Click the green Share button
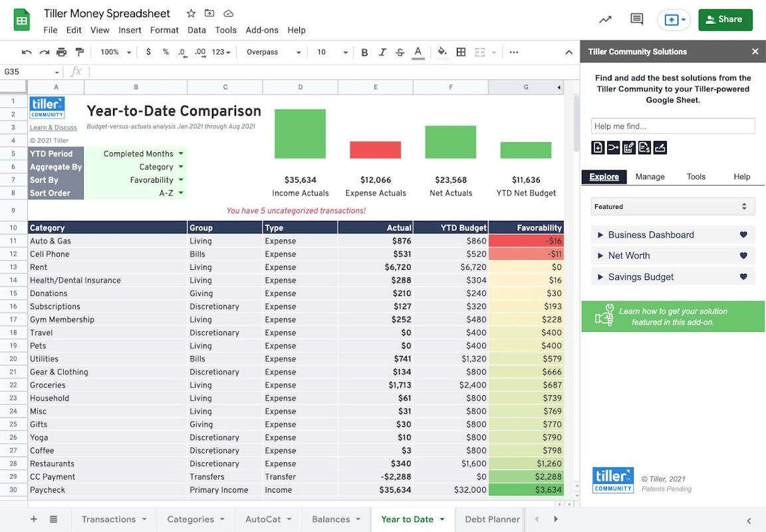This screenshot has height=532, width=766. (x=725, y=19)
